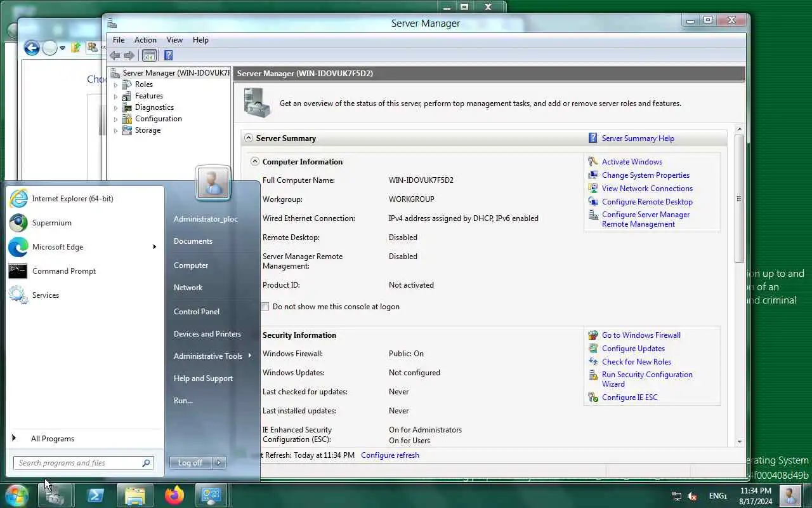
Task: Click Configure IE ESC link
Action: (630, 398)
